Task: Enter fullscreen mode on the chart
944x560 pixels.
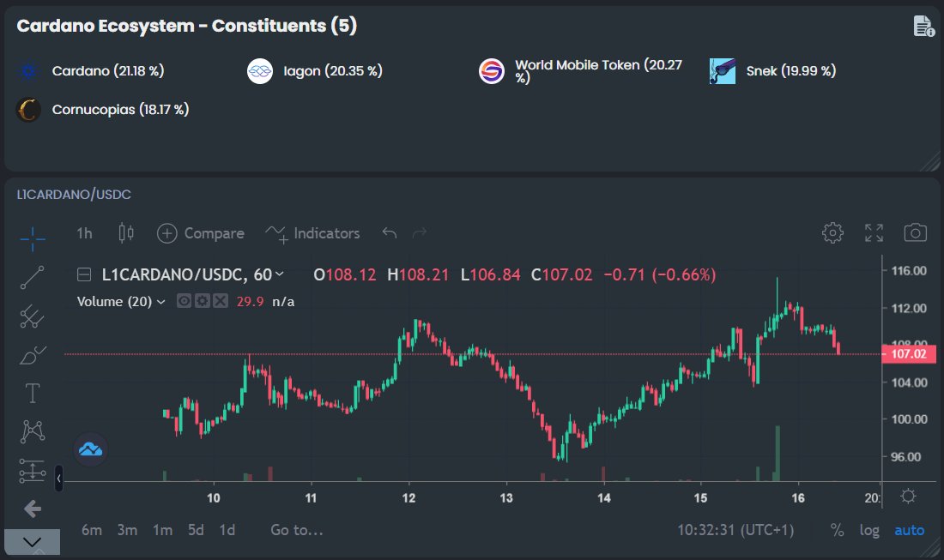Action: coord(874,232)
